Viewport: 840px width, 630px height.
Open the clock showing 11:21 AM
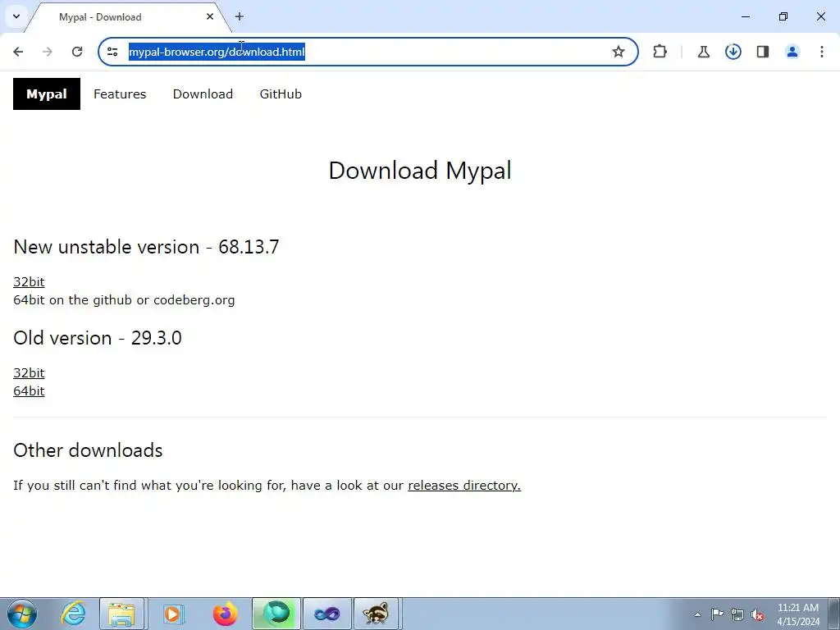coord(797,614)
